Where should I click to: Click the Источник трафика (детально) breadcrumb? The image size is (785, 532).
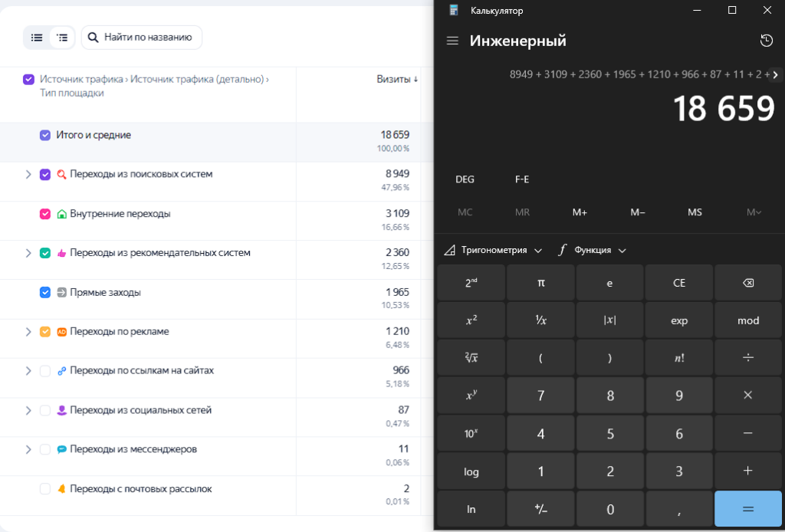click(197, 79)
